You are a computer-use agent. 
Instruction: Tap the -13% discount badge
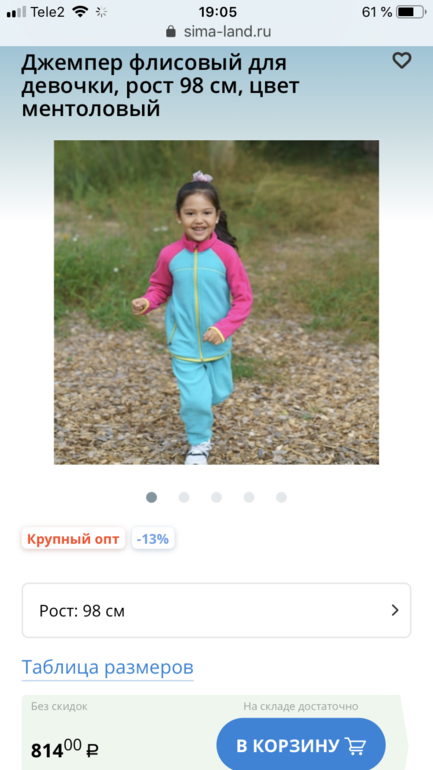point(153,539)
